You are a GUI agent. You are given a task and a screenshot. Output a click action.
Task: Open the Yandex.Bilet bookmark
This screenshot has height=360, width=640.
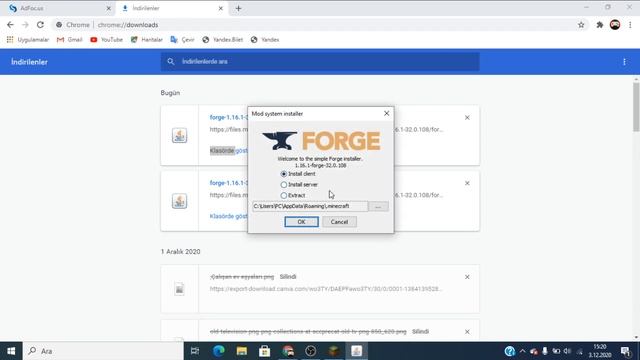pos(223,40)
